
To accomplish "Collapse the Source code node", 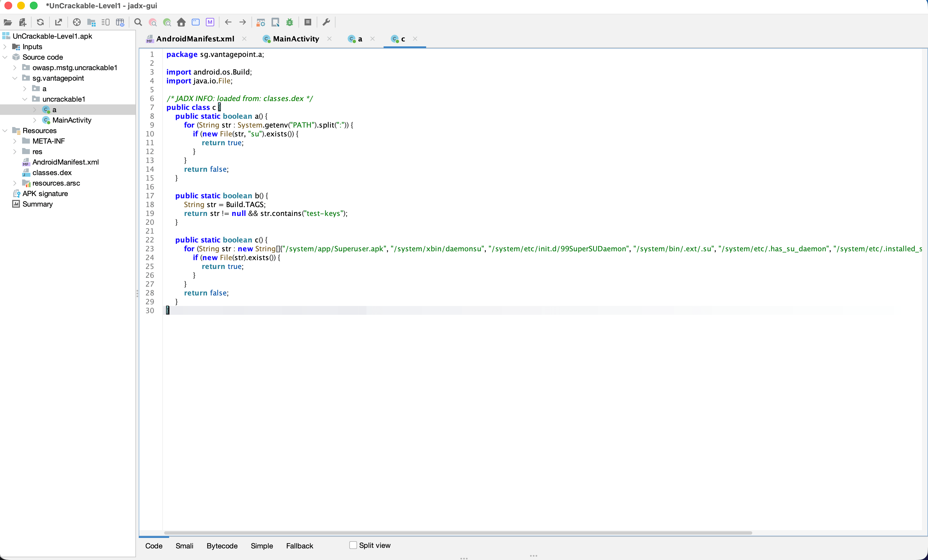I will click(x=5, y=57).
